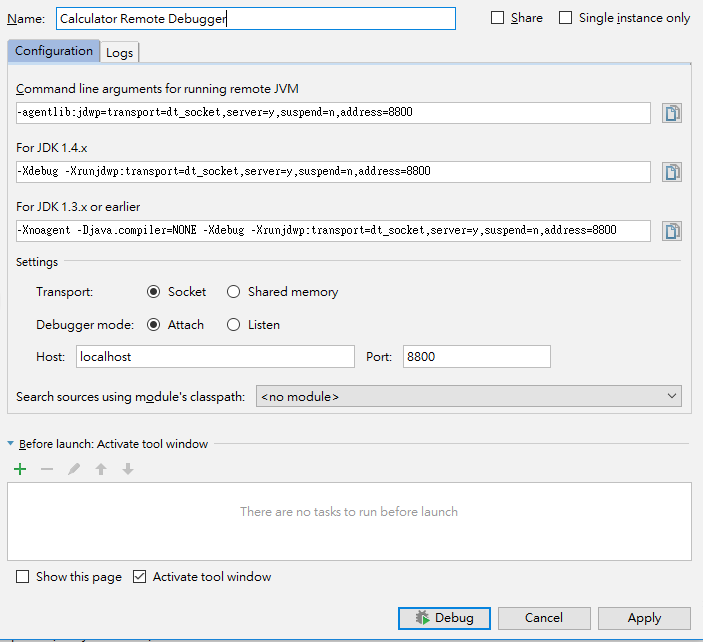This screenshot has height=642, width=703.
Task: Add a before launch task
Action: pyautogui.click(x=20, y=469)
